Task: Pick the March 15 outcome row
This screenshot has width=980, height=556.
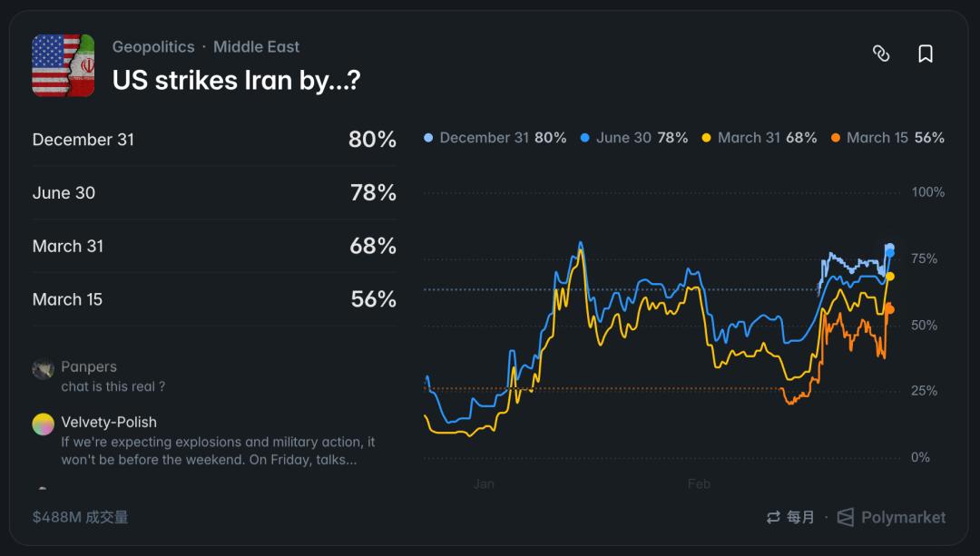Action: coord(214,299)
